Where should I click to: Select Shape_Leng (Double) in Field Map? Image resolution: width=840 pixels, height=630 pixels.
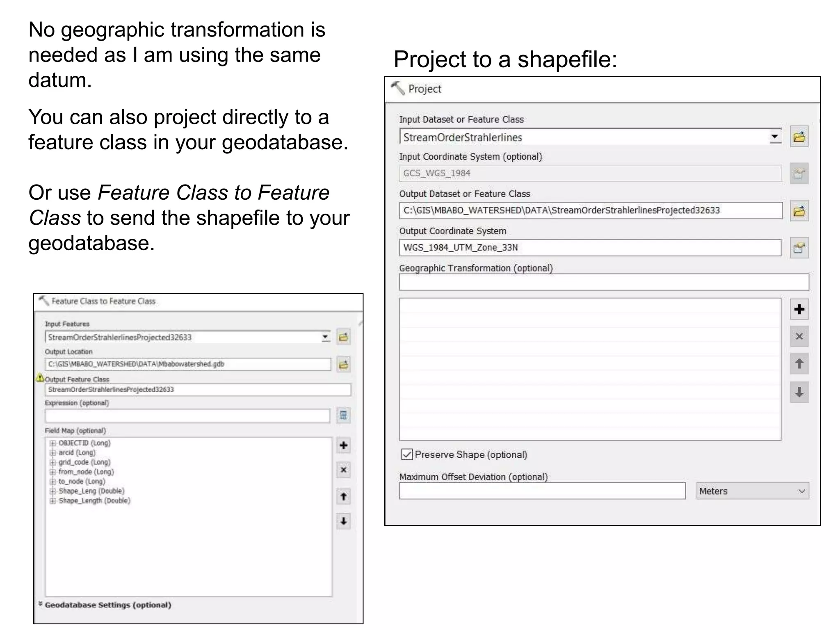coord(91,491)
